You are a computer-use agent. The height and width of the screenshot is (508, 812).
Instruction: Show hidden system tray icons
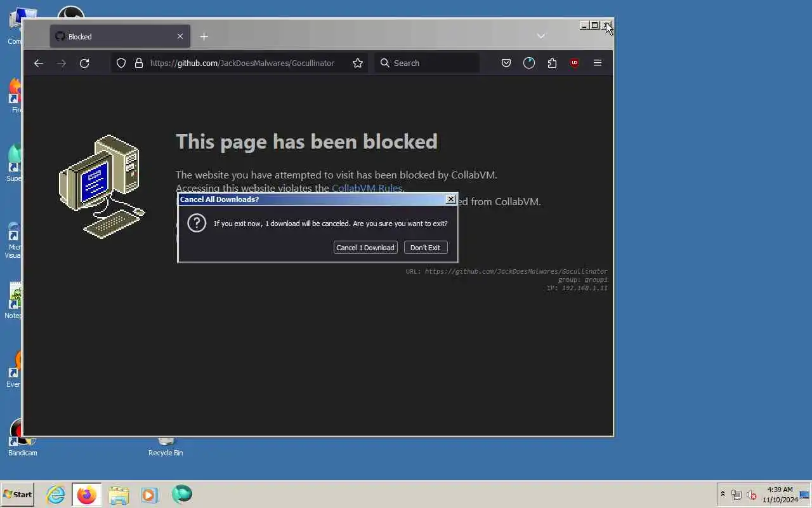click(x=722, y=494)
